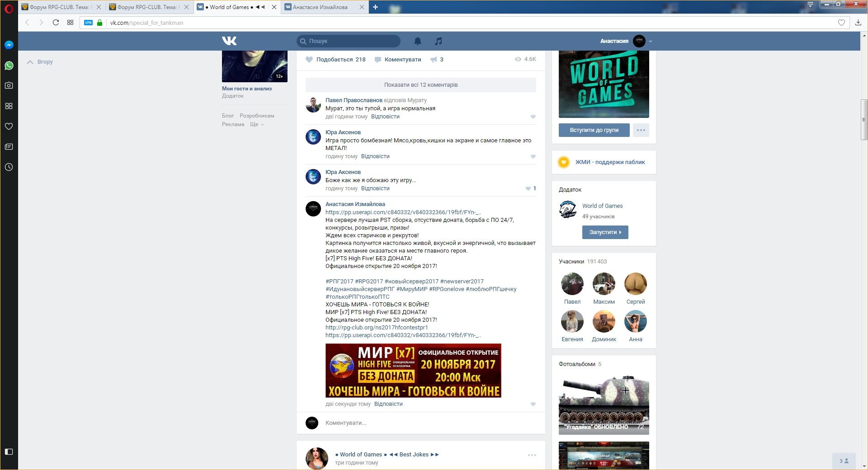Open the group actions three-dot menu

click(x=641, y=130)
